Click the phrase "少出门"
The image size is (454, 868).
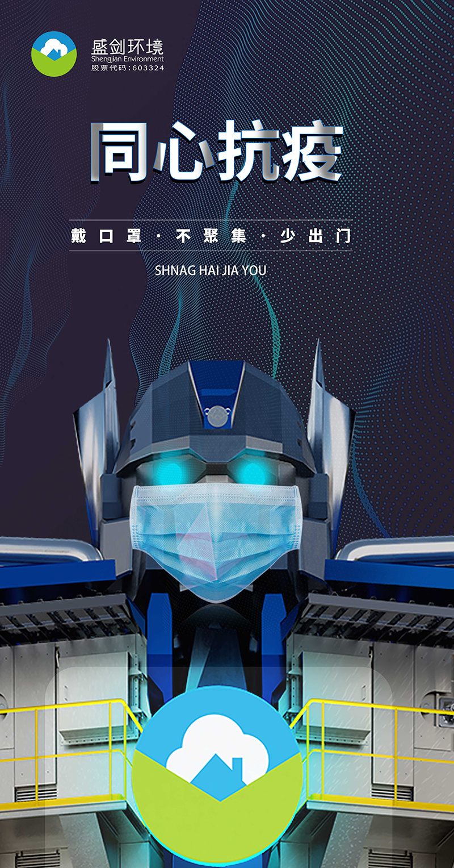click(316, 236)
